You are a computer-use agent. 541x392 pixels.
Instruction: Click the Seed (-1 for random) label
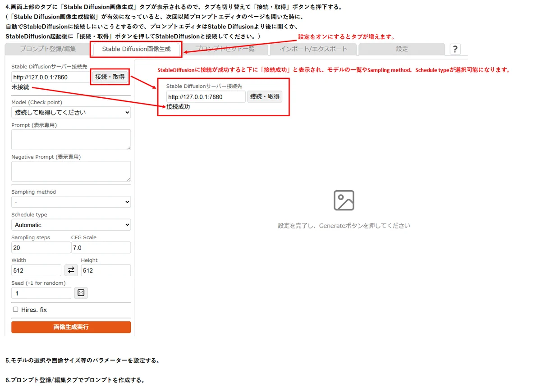coord(39,283)
